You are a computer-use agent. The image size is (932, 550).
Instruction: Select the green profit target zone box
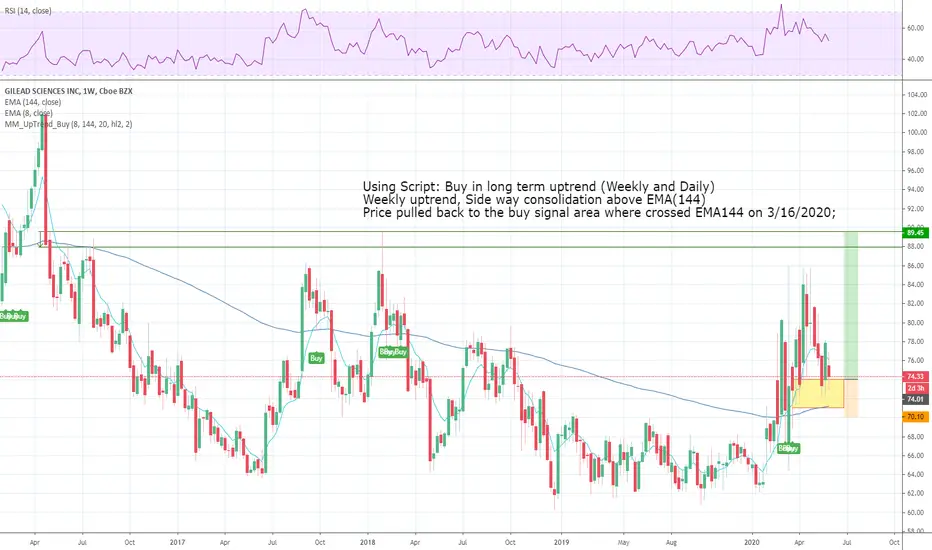pyautogui.click(x=851, y=305)
